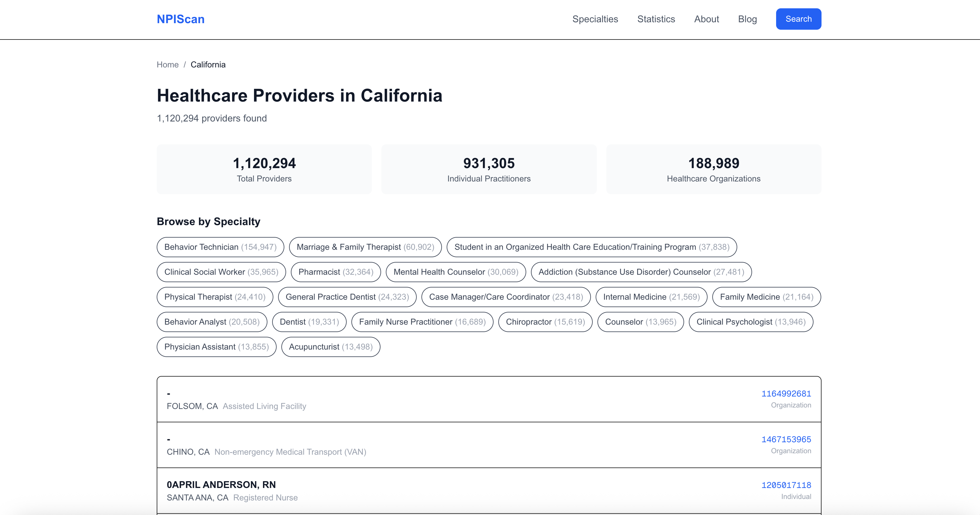
Task: Choose Marriage & Family Therapist specialty
Action: tap(365, 247)
